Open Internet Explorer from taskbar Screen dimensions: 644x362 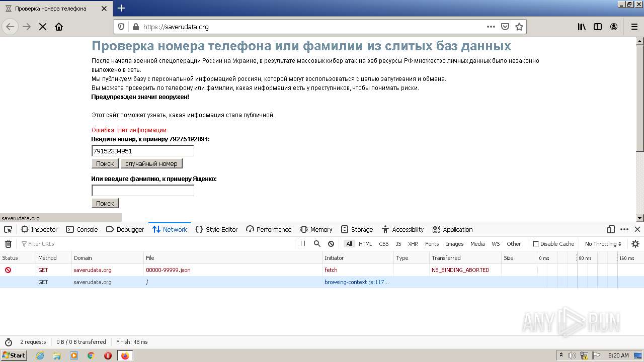pos(40,355)
